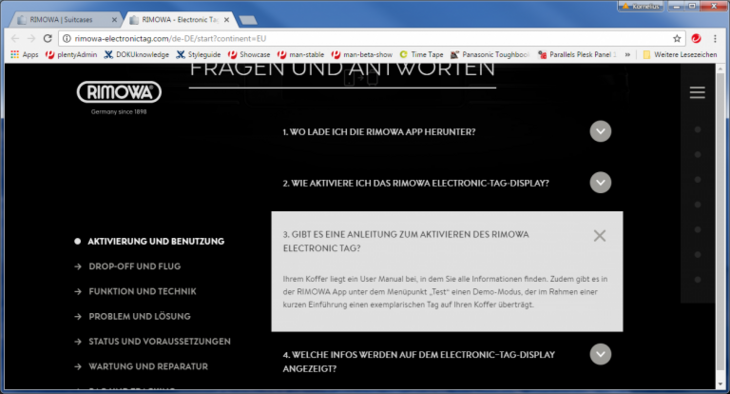Open the plentyAdmin bookmark
730x394 pixels.
coord(71,54)
